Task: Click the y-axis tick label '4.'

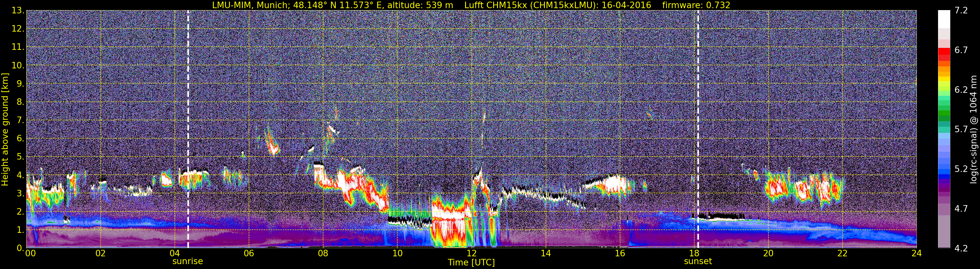Action: tap(20, 175)
